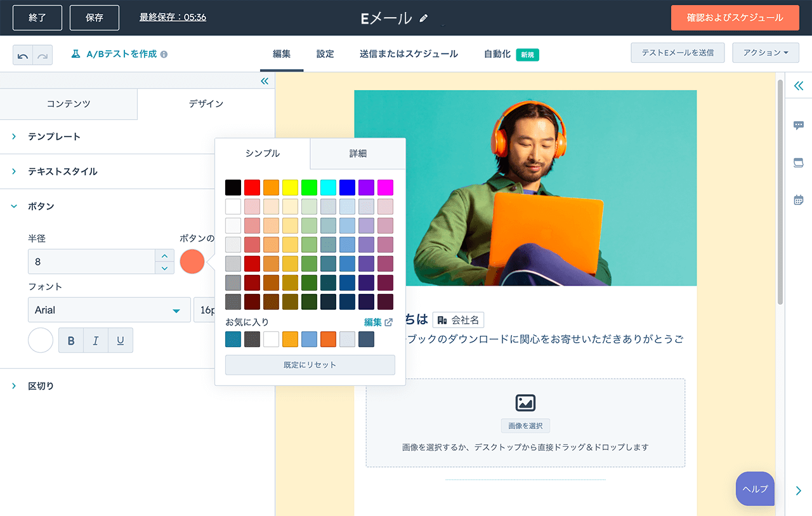812x516 pixels.
Task: Click the header photo of man with headphones
Action: tap(525, 188)
